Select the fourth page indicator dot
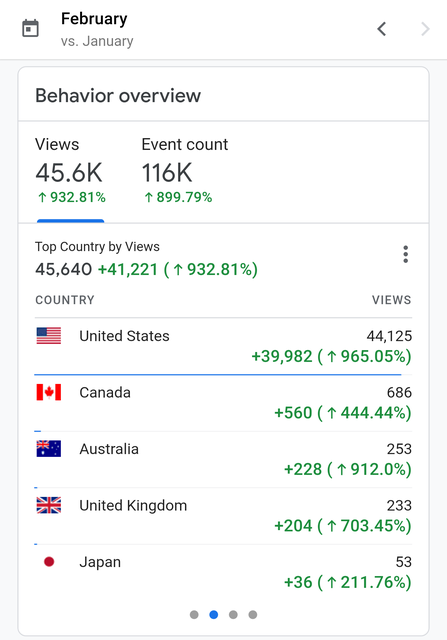 tap(253, 614)
